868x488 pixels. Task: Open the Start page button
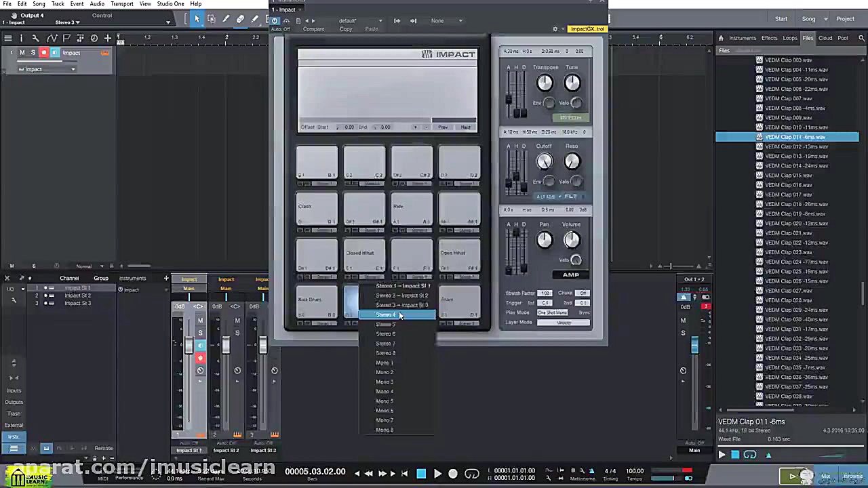click(x=781, y=19)
